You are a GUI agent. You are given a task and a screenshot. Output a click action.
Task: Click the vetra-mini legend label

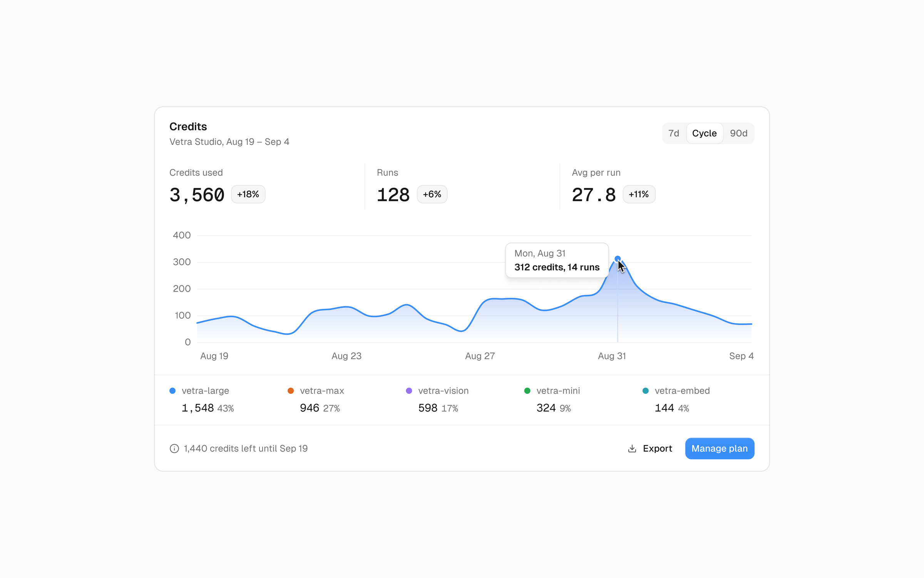coord(558,391)
